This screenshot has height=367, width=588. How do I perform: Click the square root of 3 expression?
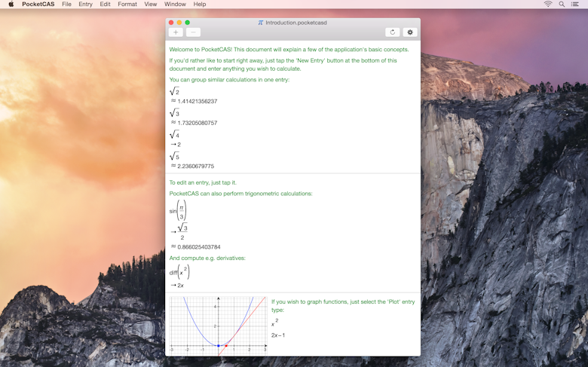pos(174,113)
